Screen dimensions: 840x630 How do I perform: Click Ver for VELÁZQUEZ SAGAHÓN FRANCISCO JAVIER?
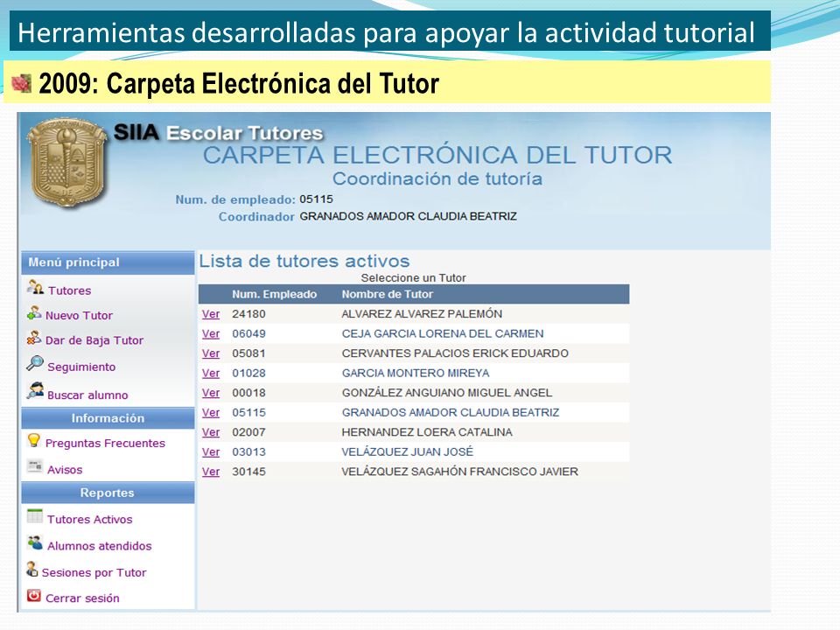coord(211,472)
